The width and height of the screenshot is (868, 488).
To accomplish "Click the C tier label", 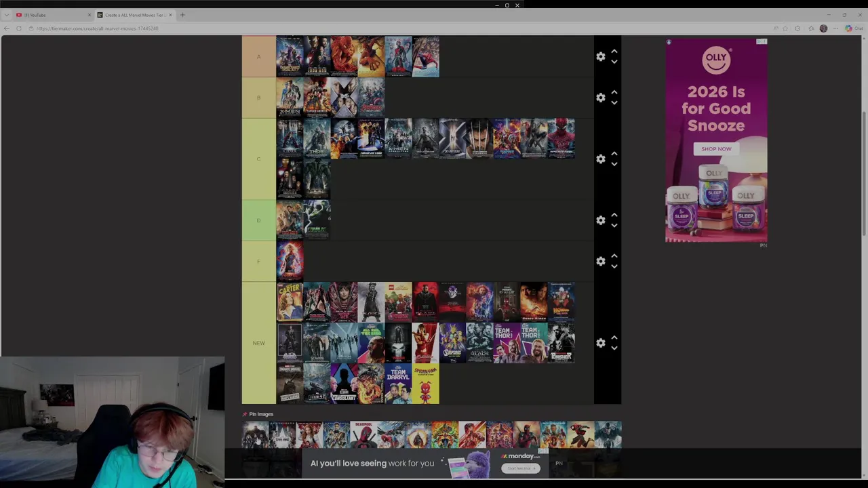I will coord(258,159).
